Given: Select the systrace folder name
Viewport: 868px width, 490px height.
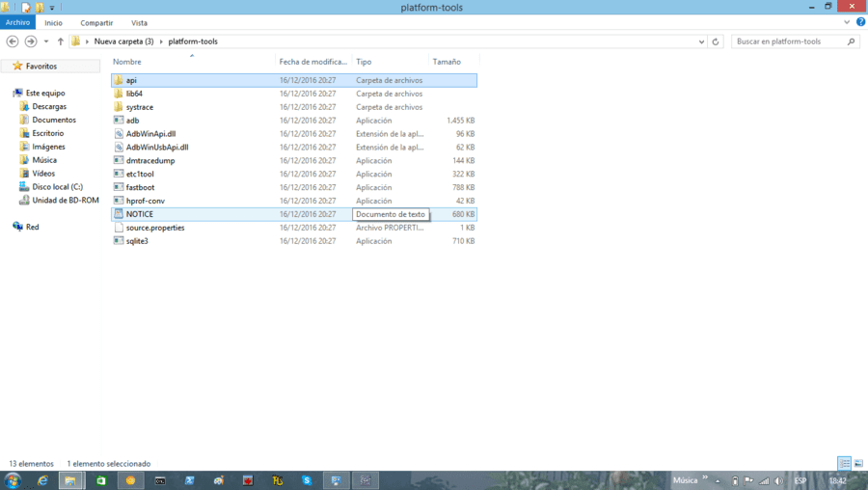Looking at the screenshot, I should [140, 107].
